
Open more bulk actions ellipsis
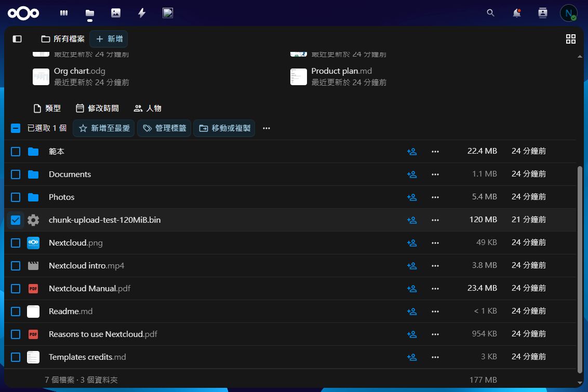266,128
